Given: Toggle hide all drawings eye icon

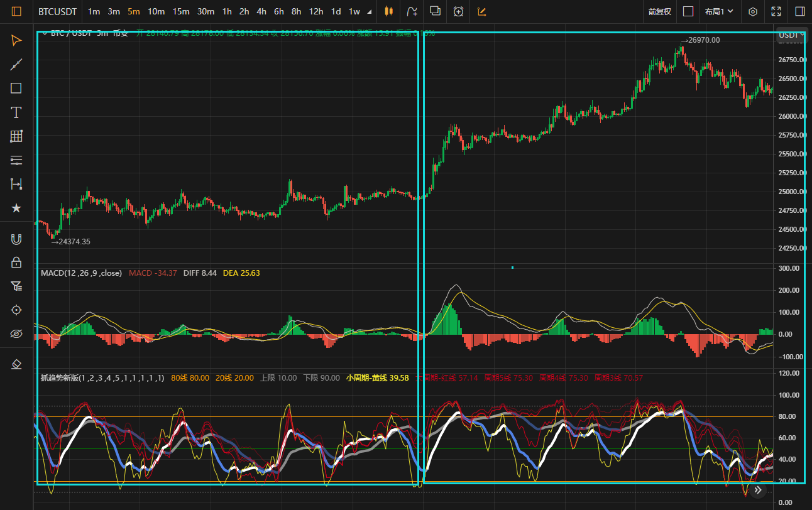Looking at the screenshot, I should coord(16,334).
